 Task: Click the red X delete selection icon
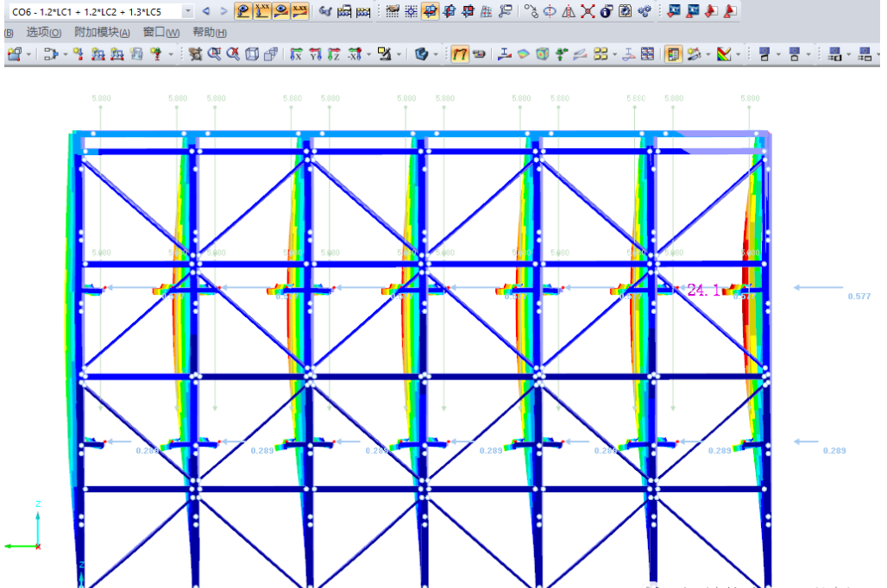[588, 11]
